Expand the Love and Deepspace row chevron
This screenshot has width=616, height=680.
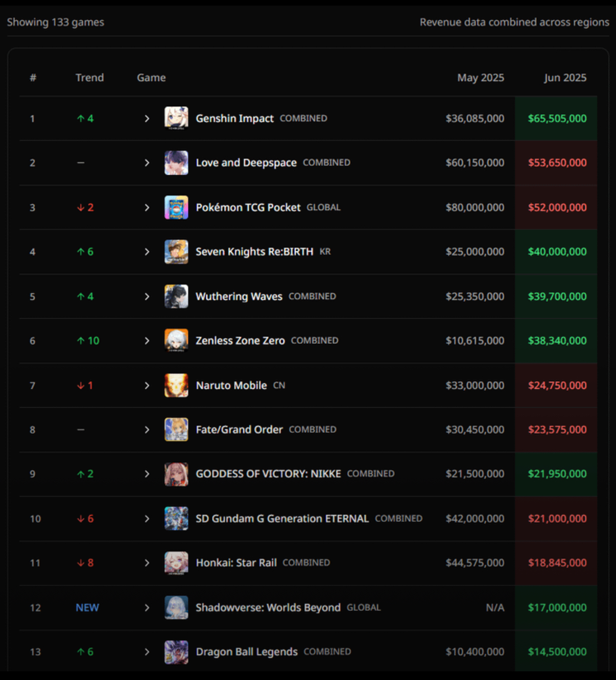pos(147,162)
